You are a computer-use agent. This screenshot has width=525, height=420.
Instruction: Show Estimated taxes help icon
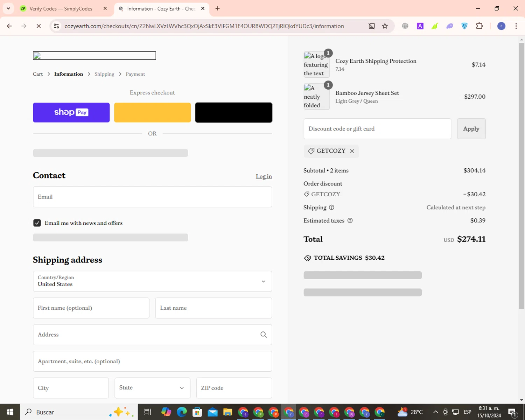350,220
